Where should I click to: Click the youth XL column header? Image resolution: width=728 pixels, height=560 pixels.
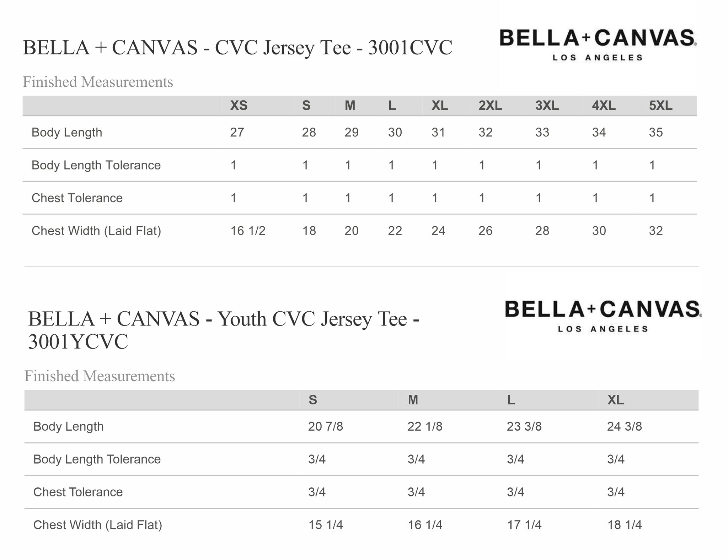(615, 400)
